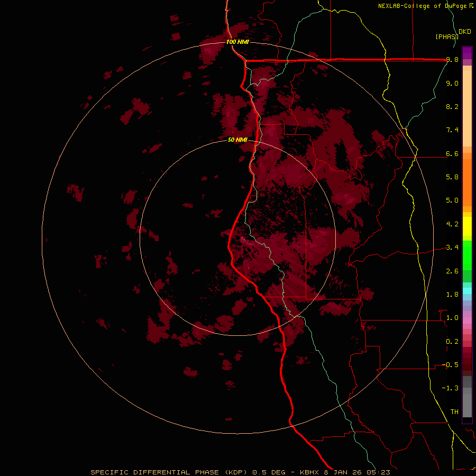The width and height of the screenshot is (476, 476).
Task: Click the 5.8 scale value
Action: point(452,177)
